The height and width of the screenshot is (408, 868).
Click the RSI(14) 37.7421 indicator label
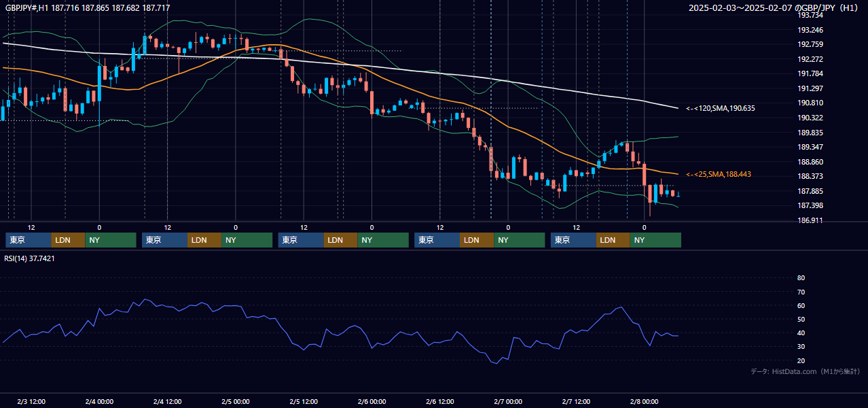tap(30, 258)
